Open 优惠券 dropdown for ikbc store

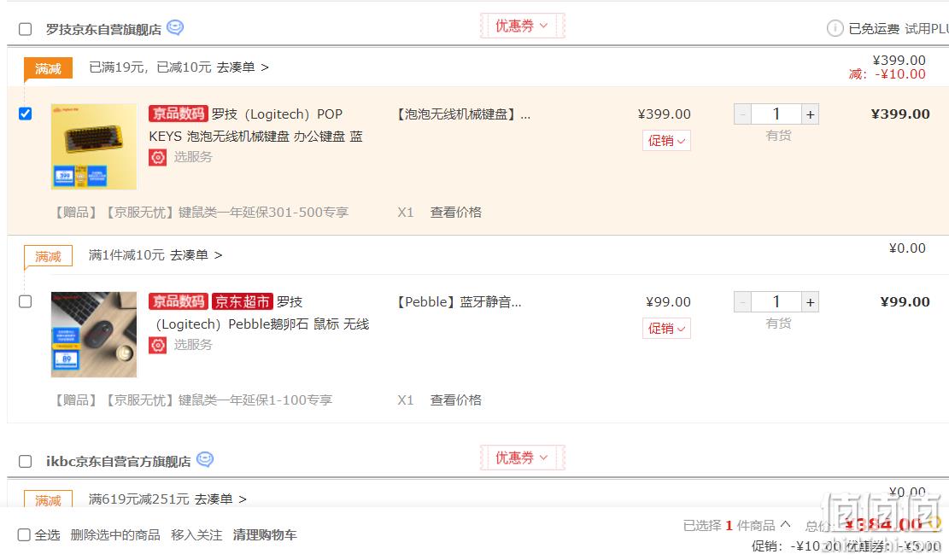[522, 458]
